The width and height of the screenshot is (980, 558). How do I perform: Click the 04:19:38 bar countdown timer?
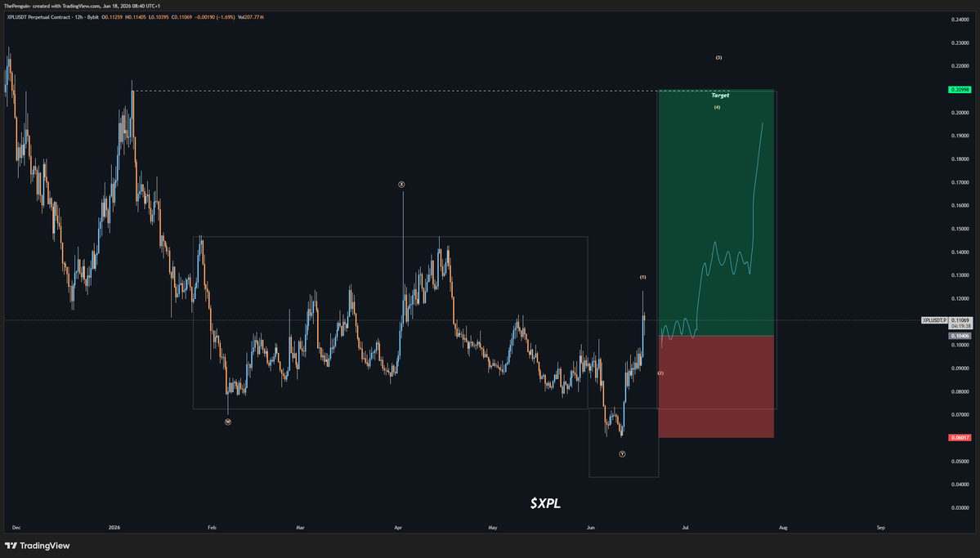coord(960,326)
